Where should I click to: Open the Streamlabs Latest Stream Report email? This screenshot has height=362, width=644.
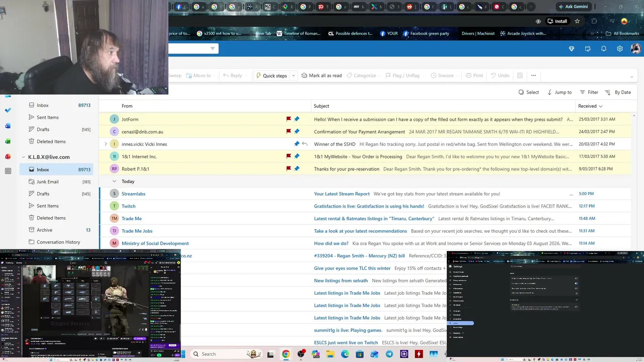(x=365, y=194)
